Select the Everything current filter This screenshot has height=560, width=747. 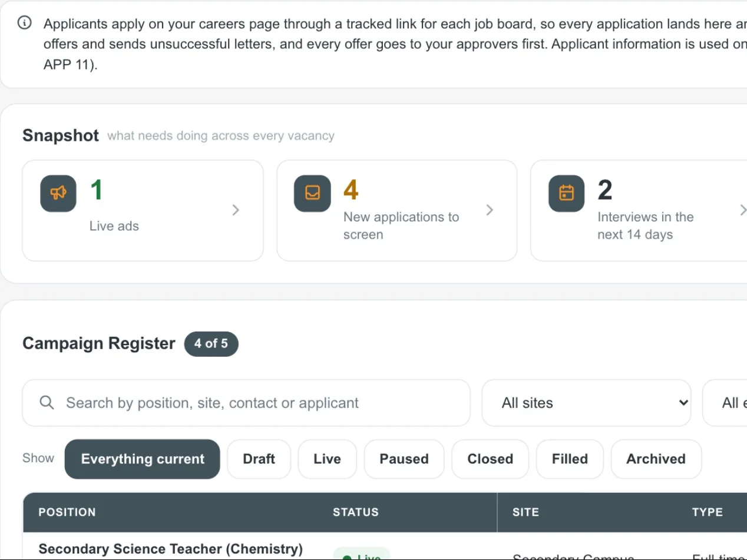pos(143,459)
